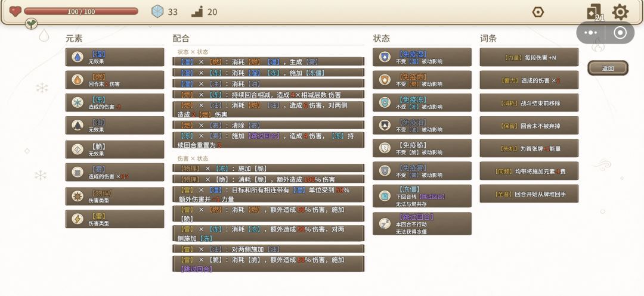
Task: Click the 雷 × 湿 combo row
Action: point(268,194)
